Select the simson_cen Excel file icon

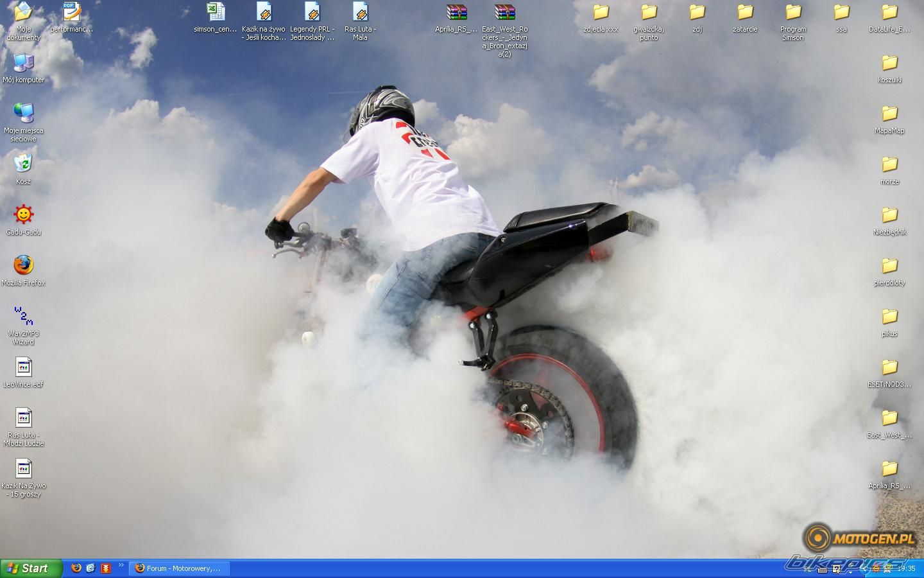pyautogui.click(x=216, y=13)
